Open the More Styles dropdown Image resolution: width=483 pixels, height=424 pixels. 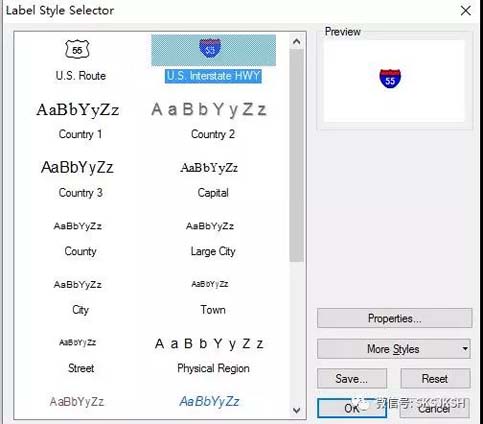394,349
